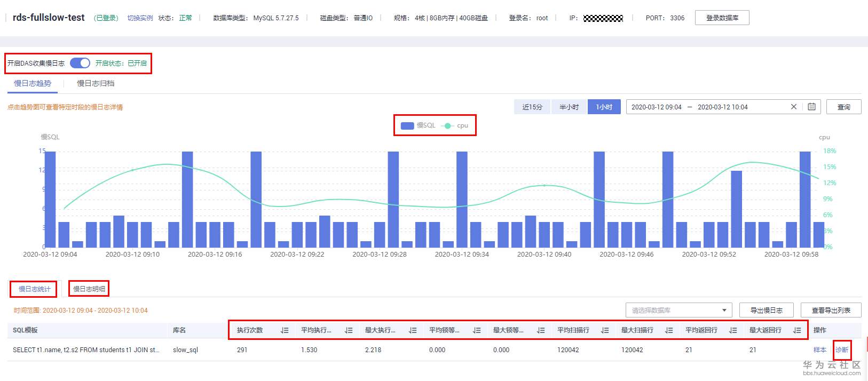Sort by maximum lock wait icon
The width and height of the screenshot is (868, 381).
pos(541,330)
